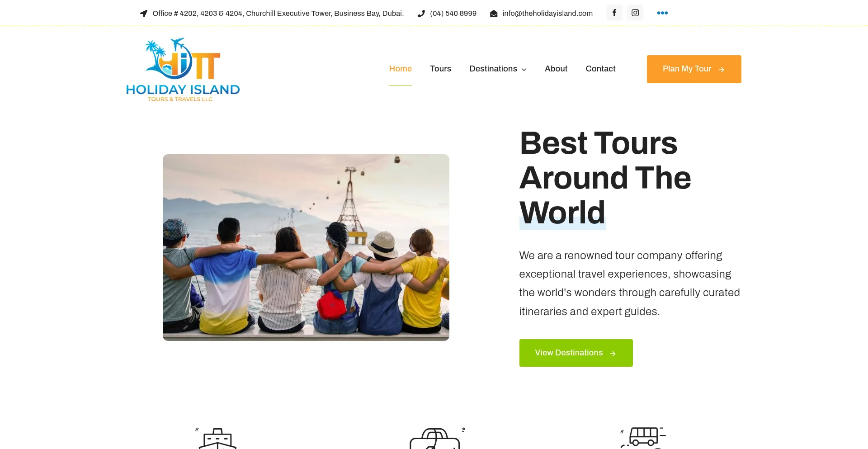
Task: Click the luggage suitcase icon
Action: click(436, 438)
